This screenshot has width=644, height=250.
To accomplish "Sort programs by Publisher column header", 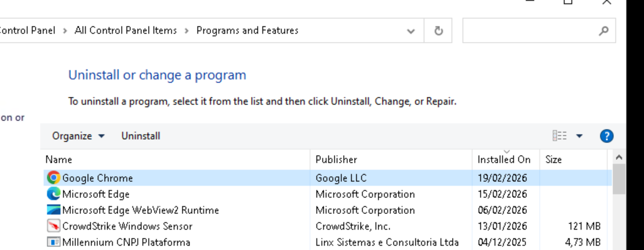I will click(336, 159).
